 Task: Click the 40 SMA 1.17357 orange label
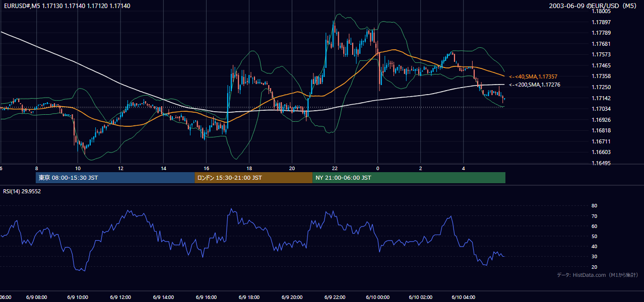533,76
